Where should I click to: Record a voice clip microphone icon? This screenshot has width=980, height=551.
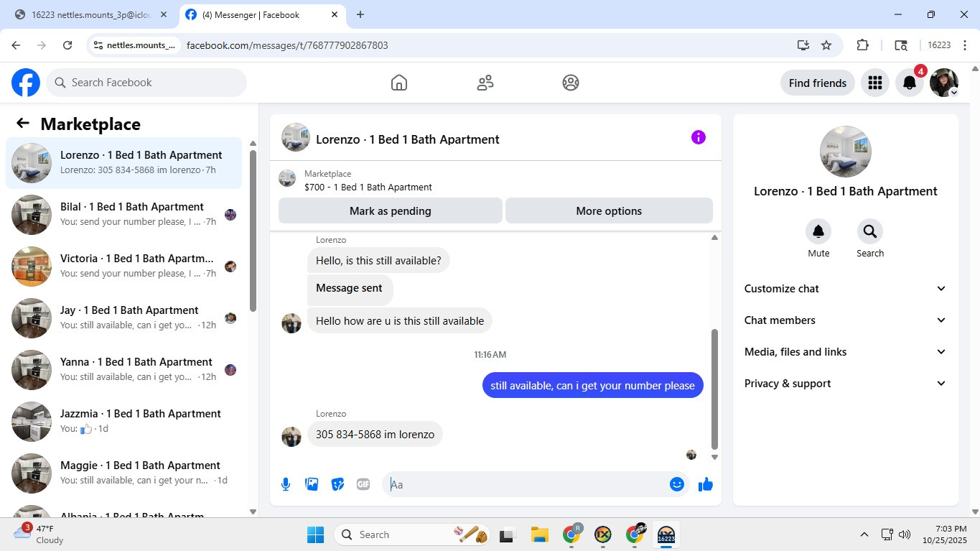tap(286, 484)
